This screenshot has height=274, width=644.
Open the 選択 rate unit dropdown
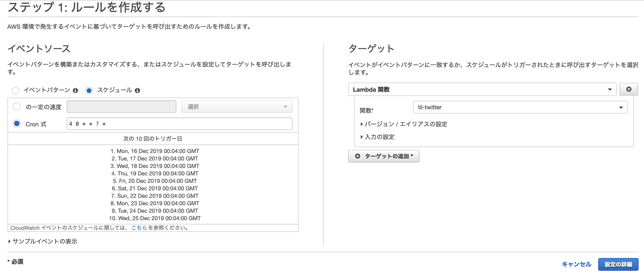[237, 107]
